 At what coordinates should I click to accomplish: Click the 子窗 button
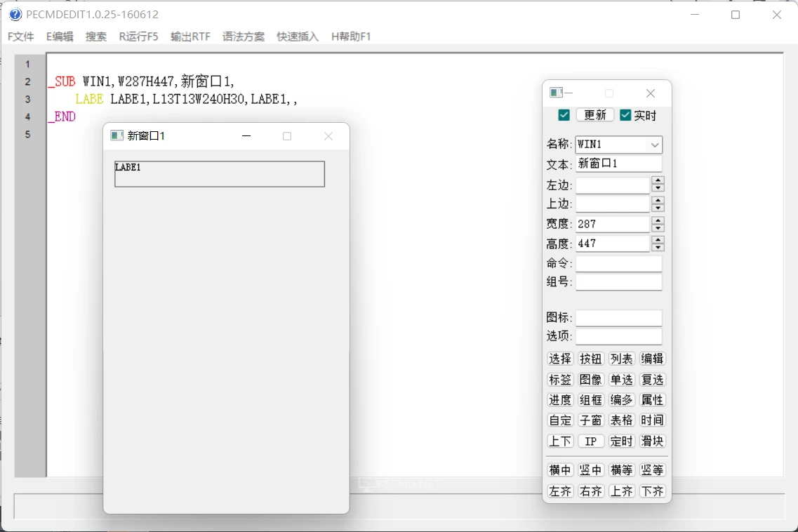click(x=591, y=420)
